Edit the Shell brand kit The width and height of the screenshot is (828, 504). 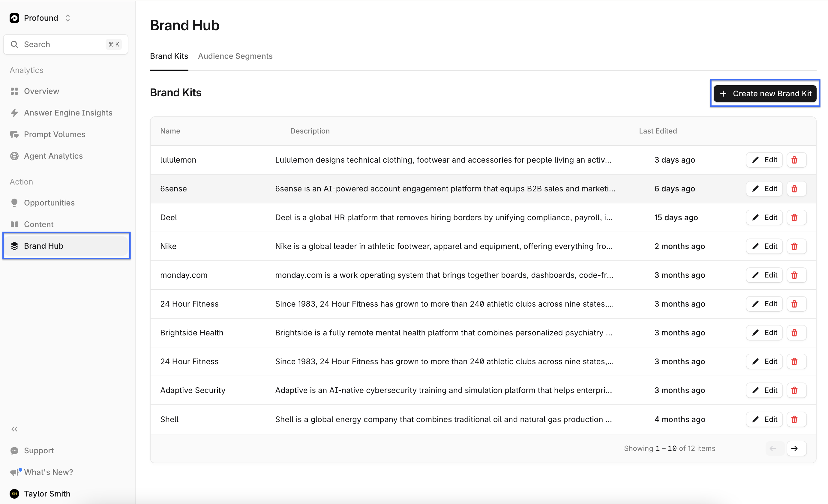[764, 419]
